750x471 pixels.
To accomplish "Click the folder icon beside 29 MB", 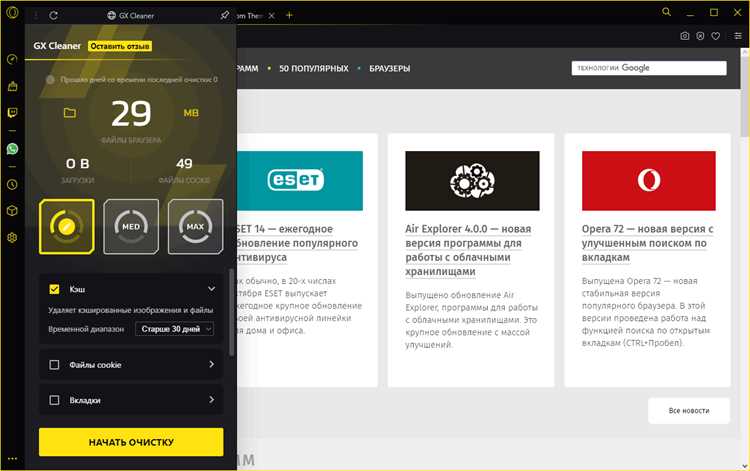I will (x=70, y=113).
